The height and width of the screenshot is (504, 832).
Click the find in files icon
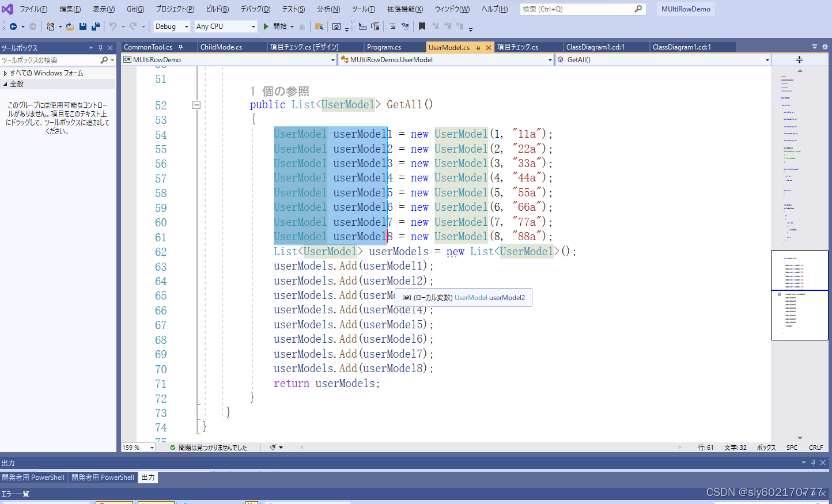(319, 26)
